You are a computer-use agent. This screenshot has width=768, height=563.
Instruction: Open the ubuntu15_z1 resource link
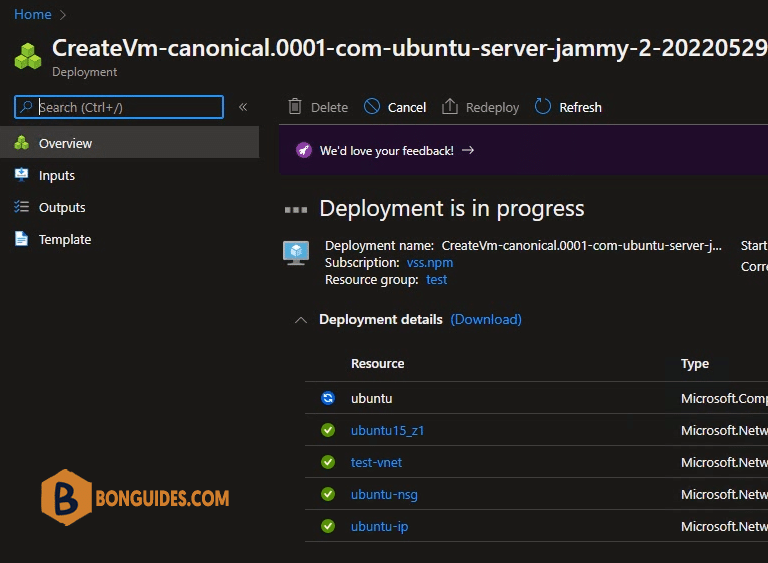[387, 430]
